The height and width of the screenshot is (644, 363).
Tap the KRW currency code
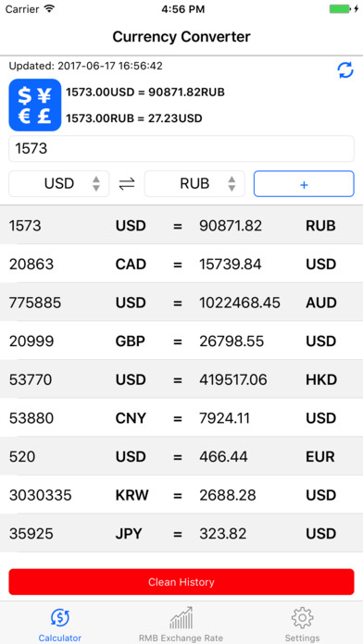[132, 495]
